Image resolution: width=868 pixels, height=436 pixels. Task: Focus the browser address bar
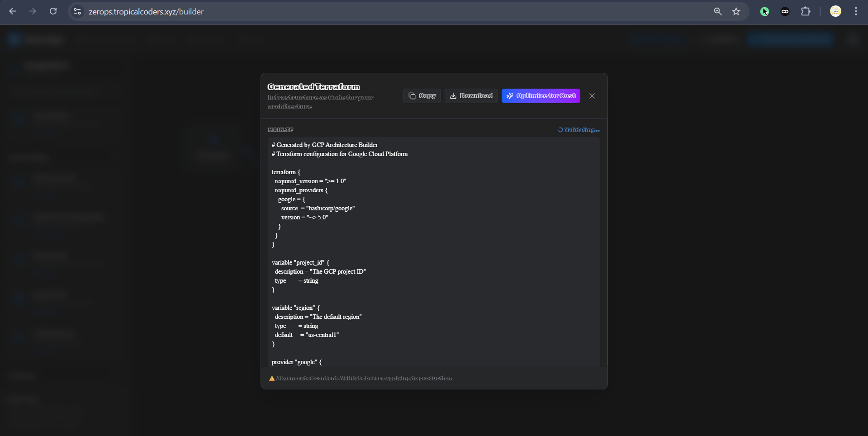(x=362, y=11)
